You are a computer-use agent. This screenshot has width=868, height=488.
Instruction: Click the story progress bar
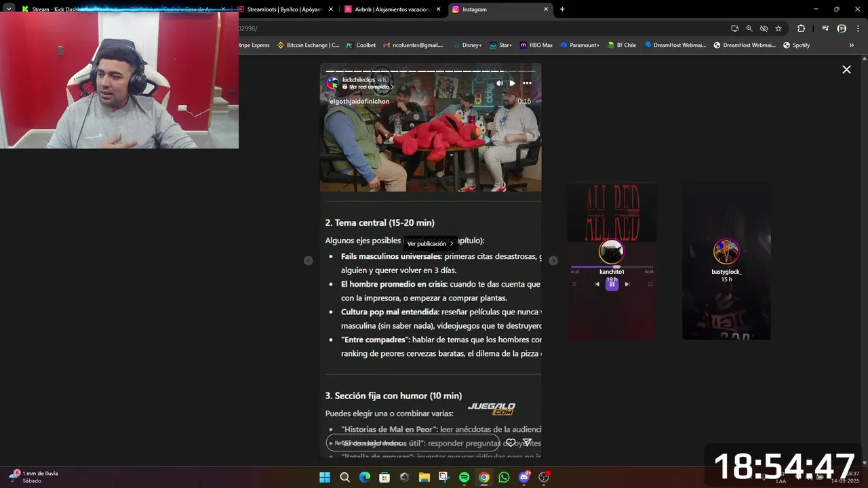(x=431, y=71)
